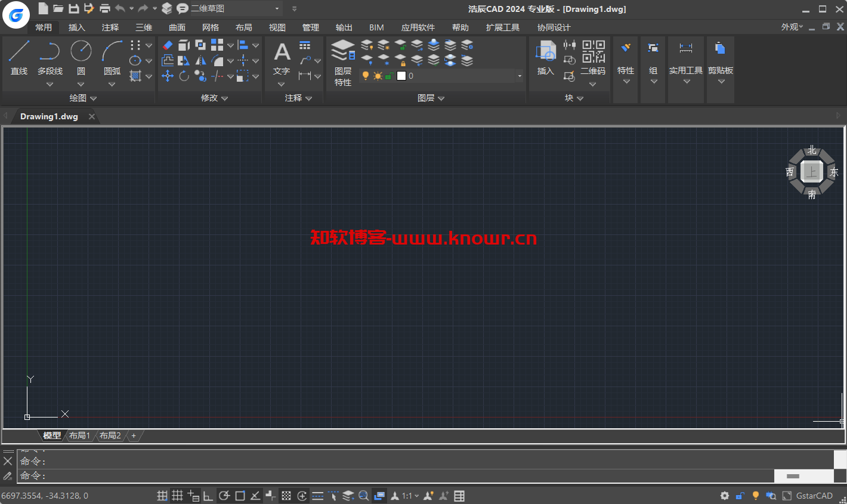
Task: Switch to the 三维 ribbon tab
Action: pyautogui.click(x=144, y=27)
